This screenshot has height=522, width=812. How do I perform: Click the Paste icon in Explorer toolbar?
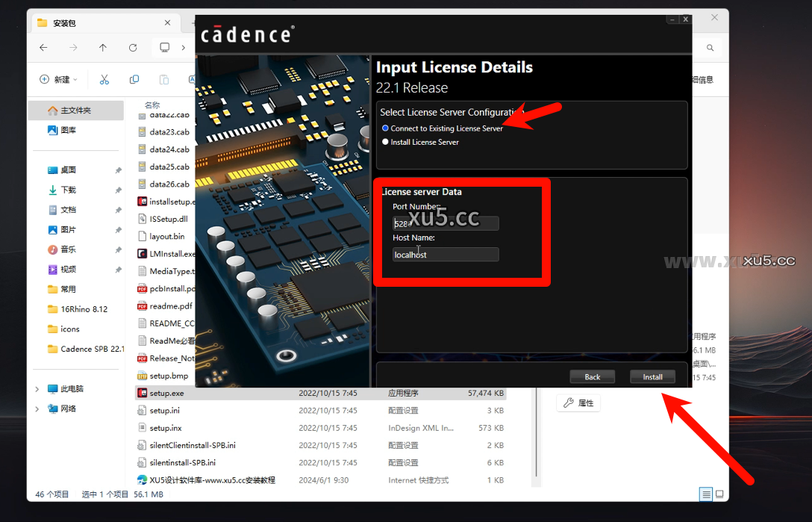tap(163, 78)
